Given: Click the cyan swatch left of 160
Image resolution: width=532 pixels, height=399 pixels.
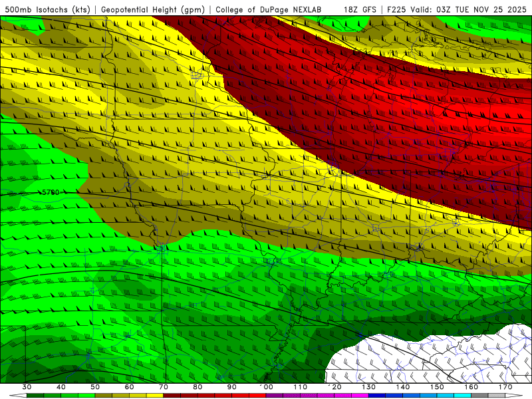Looking at the screenshot, I should tap(462, 396).
